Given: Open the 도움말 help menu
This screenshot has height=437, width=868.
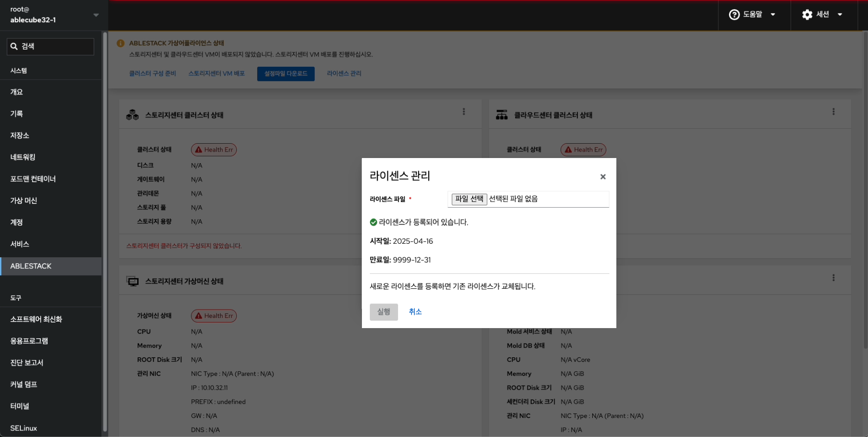Looking at the screenshot, I should 752,15.
